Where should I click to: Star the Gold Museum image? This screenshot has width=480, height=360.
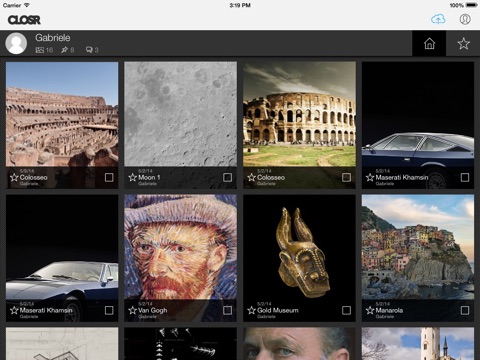click(x=252, y=310)
